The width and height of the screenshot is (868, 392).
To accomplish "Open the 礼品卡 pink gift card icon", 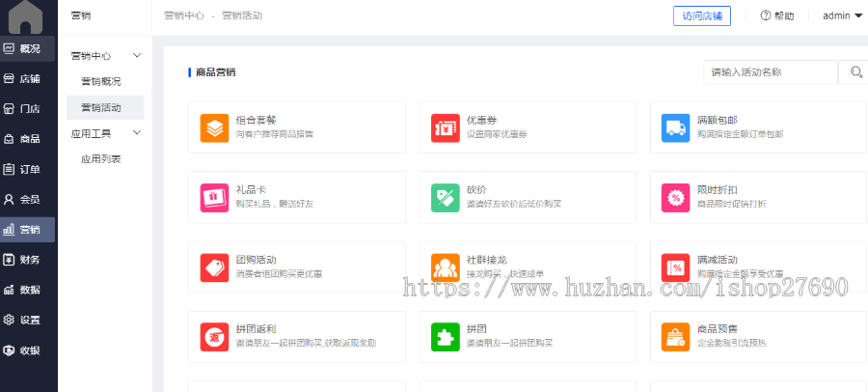I will [214, 198].
